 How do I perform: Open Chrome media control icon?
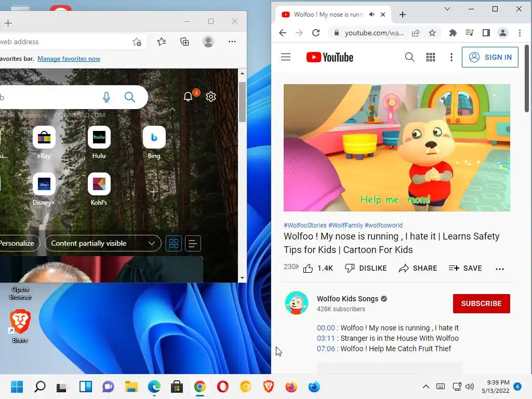(x=470, y=33)
